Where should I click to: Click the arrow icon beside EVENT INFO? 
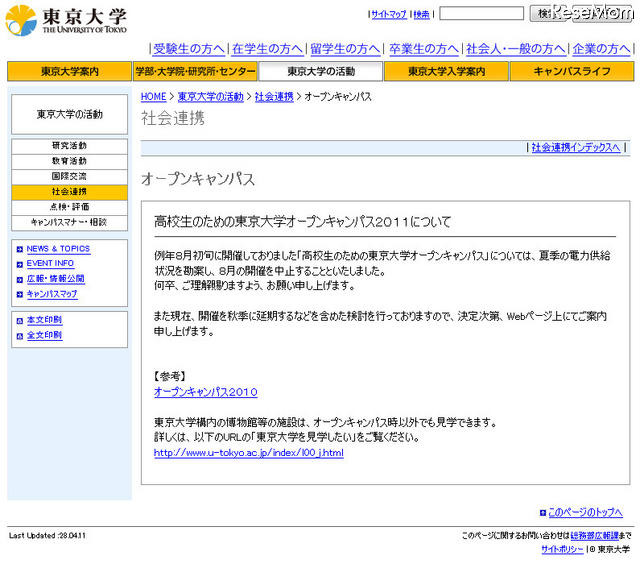pos(20,264)
